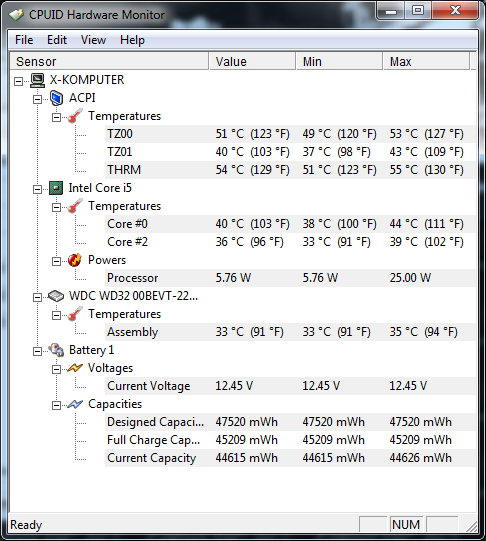The width and height of the screenshot is (486, 541).
Task: Open the View menu
Action: click(x=93, y=40)
